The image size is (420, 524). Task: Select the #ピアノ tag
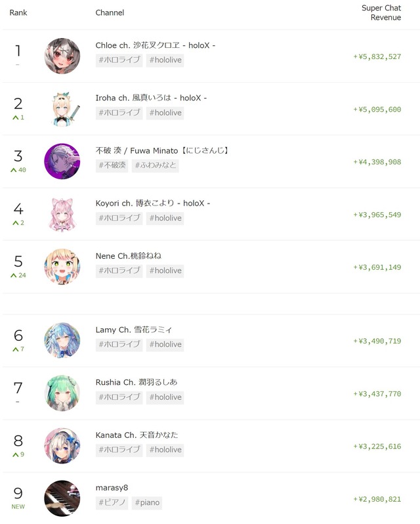coord(112,502)
